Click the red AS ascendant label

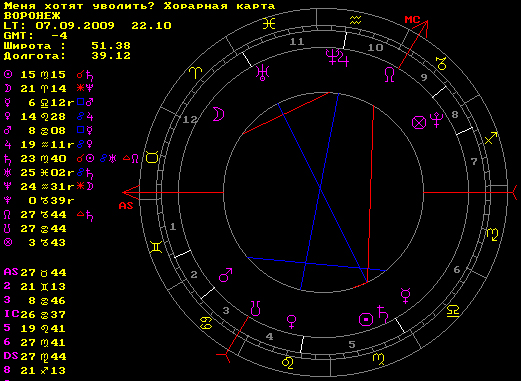[126, 206]
